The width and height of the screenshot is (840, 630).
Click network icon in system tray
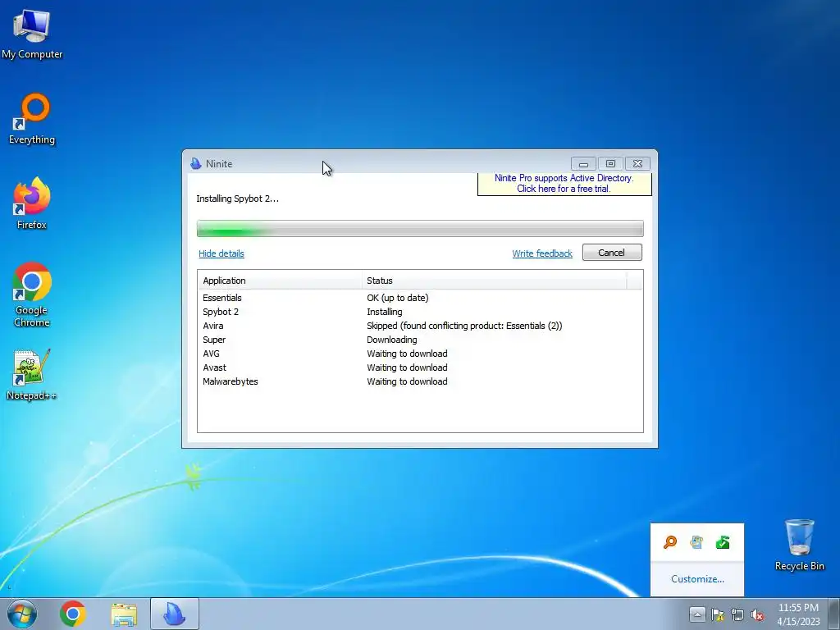coord(737,614)
